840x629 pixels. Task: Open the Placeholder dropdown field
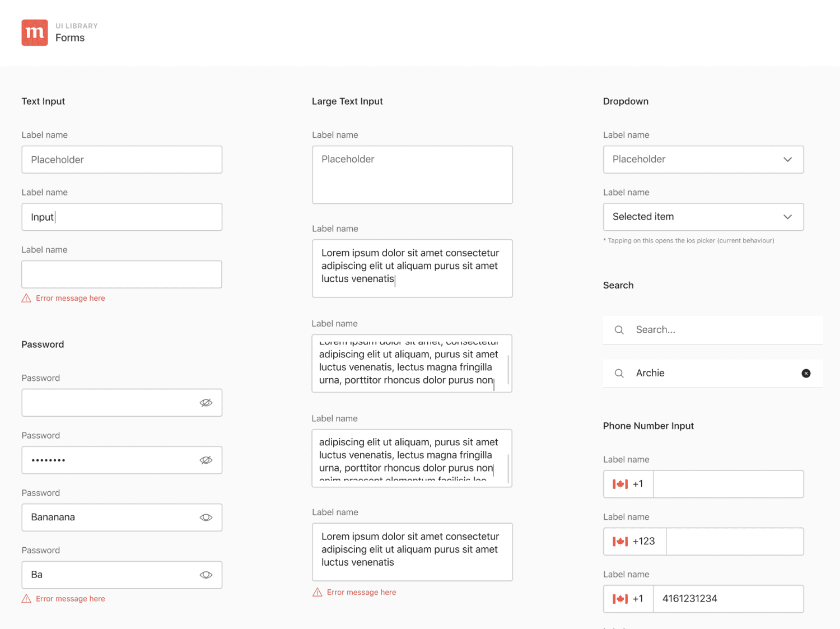tap(703, 160)
